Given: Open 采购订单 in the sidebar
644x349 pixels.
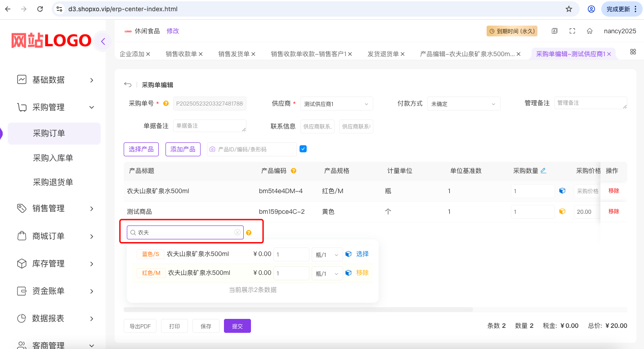Looking at the screenshot, I should point(54,133).
